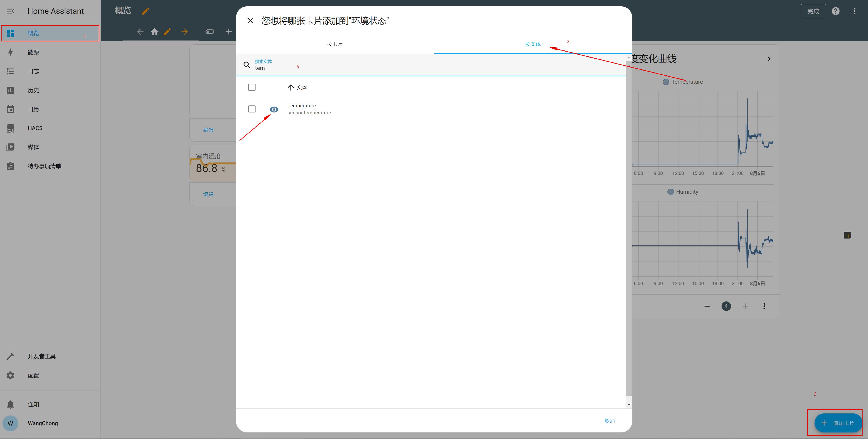Click the 配置 gear icon
This screenshot has height=439, width=868.
pyautogui.click(x=10, y=375)
